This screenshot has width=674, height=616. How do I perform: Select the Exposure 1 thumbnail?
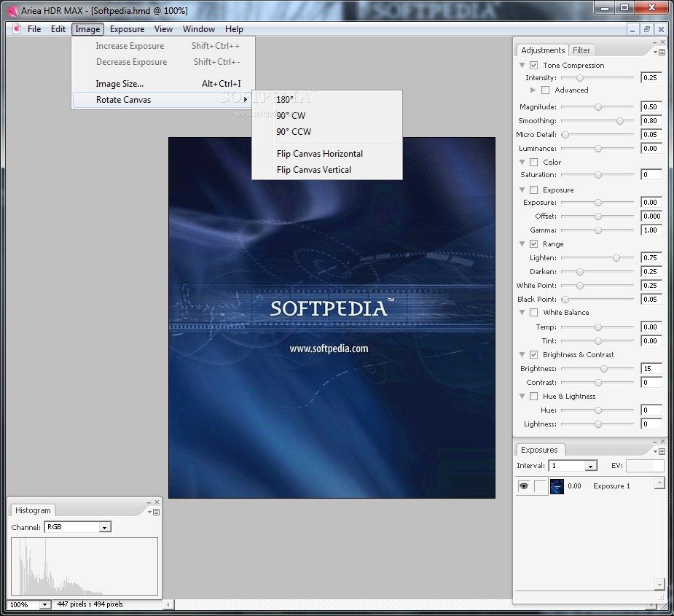click(x=557, y=486)
